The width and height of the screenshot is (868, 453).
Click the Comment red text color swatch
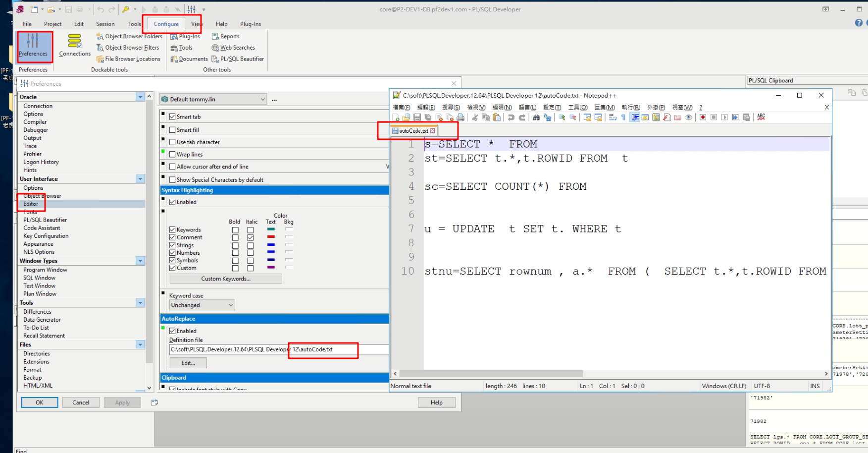pyautogui.click(x=271, y=237)
